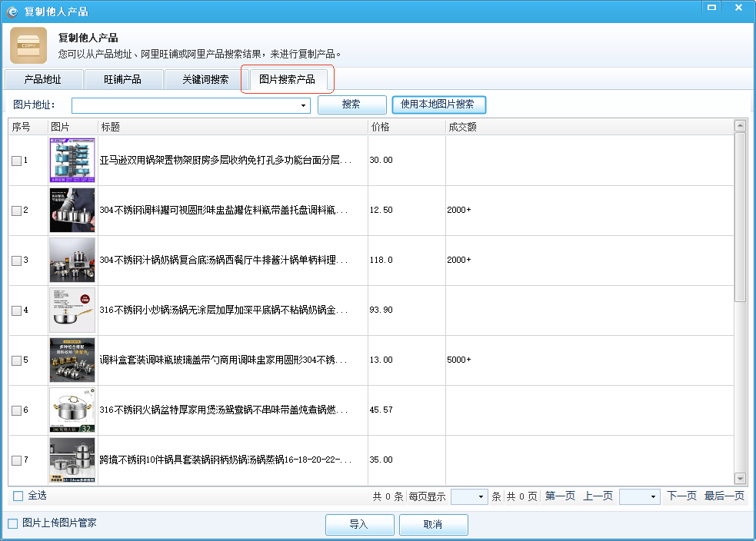Image resolution: width=756 pixels, height=541 pixels.
Task: Open the page number dropdown near 下一页
Action: click(654, 497)
